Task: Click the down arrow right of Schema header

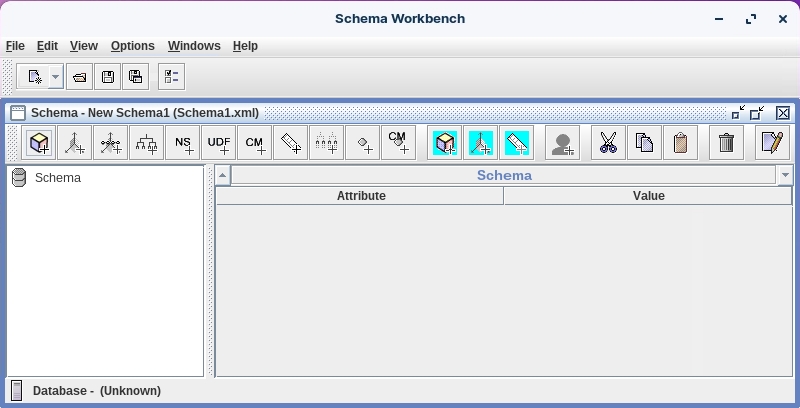Action: [x=785, y=175]
